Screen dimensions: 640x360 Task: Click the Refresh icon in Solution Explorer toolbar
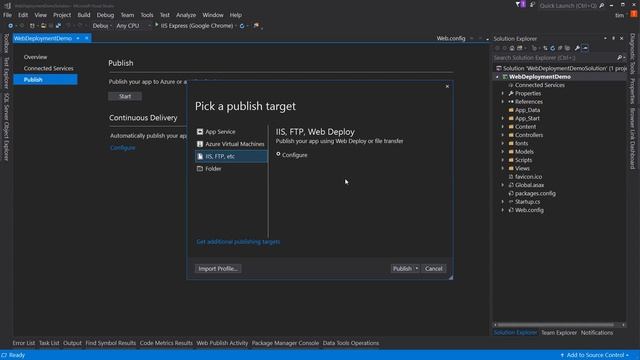[x=553, y=48]
